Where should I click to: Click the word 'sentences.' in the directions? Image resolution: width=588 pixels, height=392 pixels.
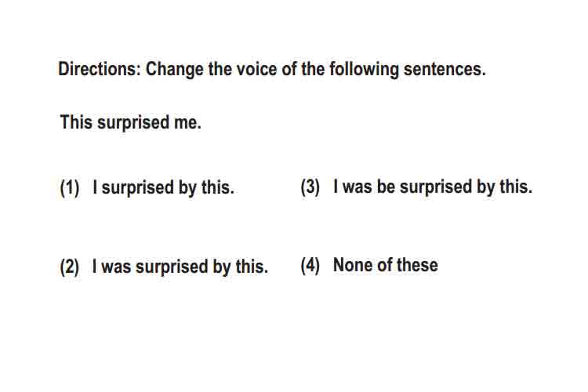point(445,69)
